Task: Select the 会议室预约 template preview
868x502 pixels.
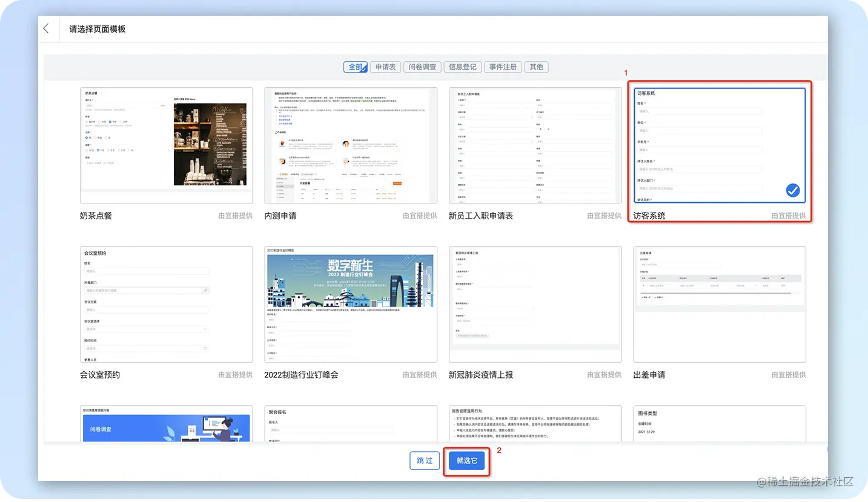Action: 167,304
